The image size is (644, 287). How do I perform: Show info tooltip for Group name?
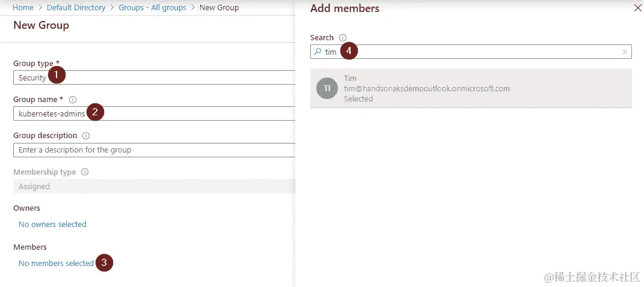pos(73,100)
